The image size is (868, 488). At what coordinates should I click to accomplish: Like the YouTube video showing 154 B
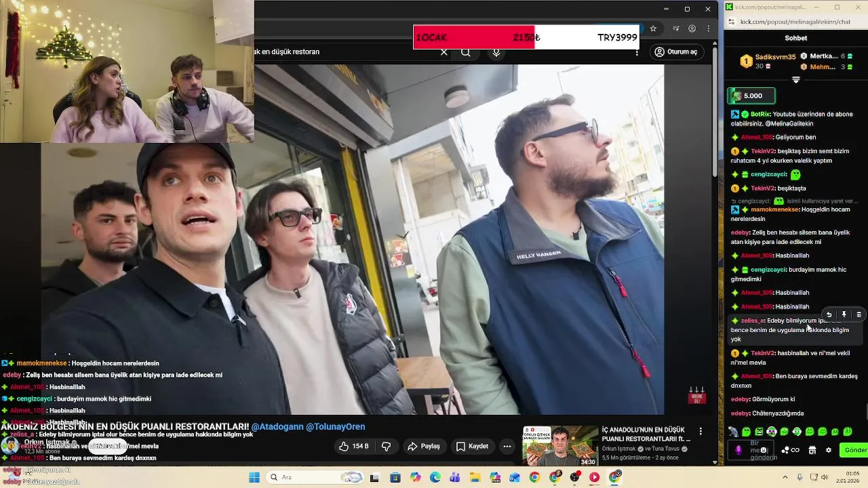pos(353,446)
